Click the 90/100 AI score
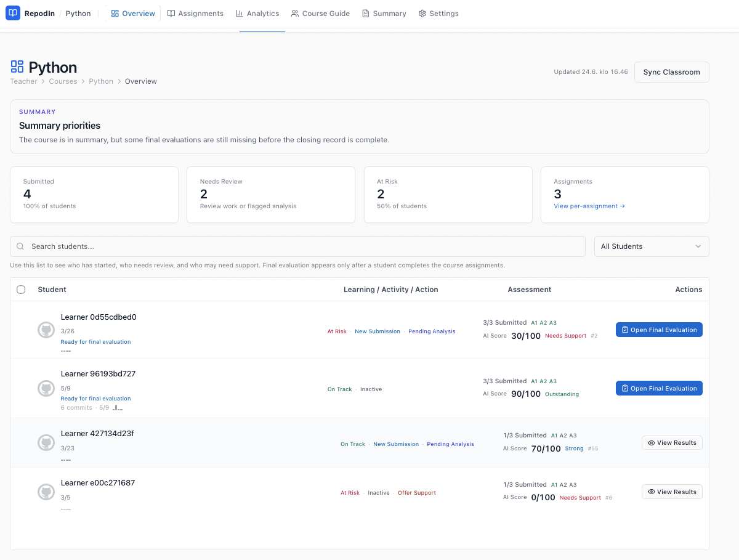Image resolution: width=739 pixels, height=560 pixels. click(526, 394)
